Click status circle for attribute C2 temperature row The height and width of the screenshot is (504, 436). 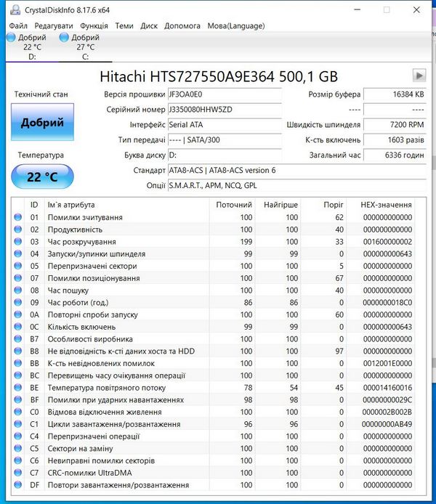click(18, 388)
